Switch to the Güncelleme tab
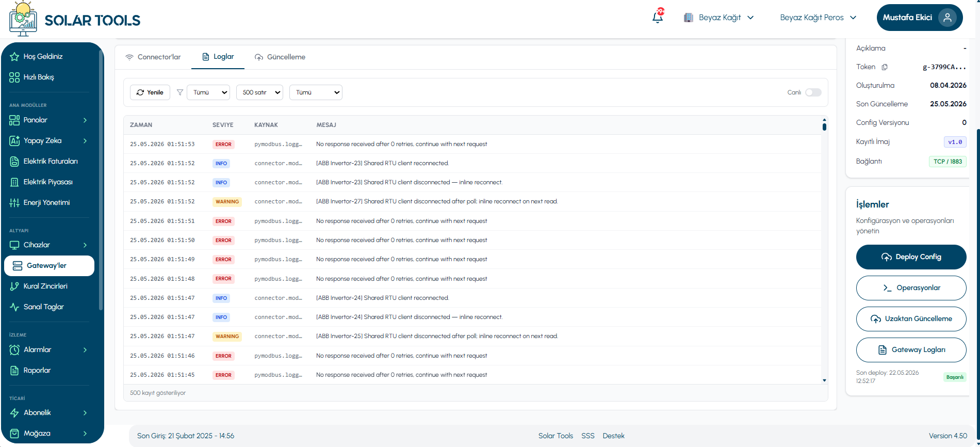This screenshot has height=447, width=980. click(x=280, y=57)
